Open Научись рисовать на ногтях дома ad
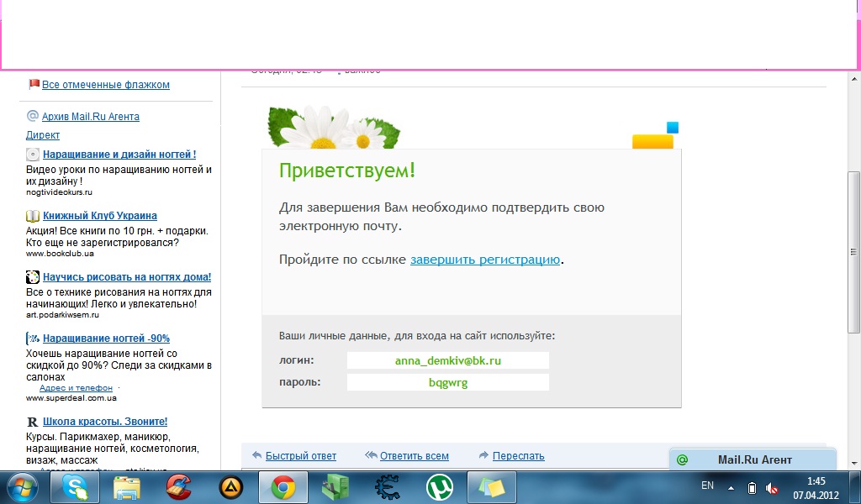Screen dimensions: 861x504 pos(127,277)
